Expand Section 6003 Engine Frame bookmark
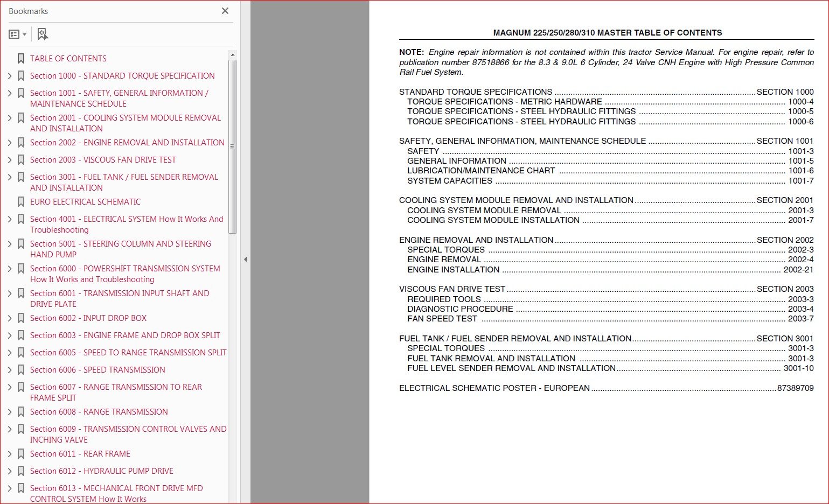829x504 pixels. (x=10, y=335)
